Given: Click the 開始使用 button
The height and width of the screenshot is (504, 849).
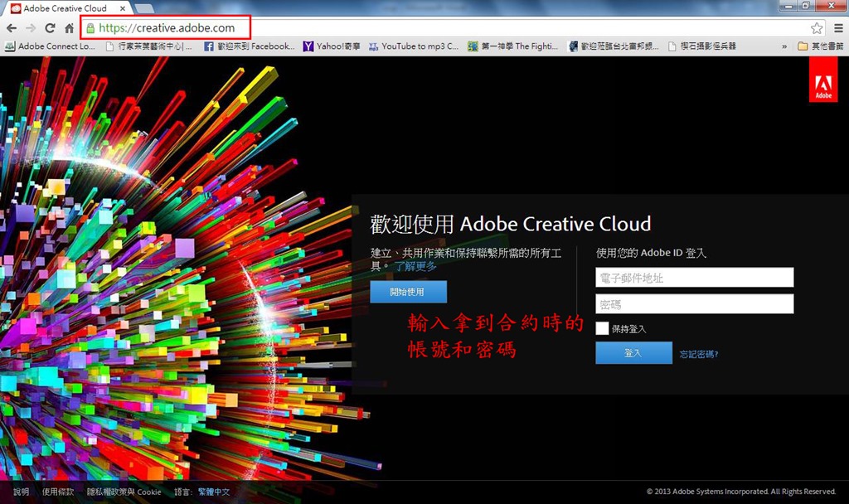Looking at the screenshot, I should point(408,292).
